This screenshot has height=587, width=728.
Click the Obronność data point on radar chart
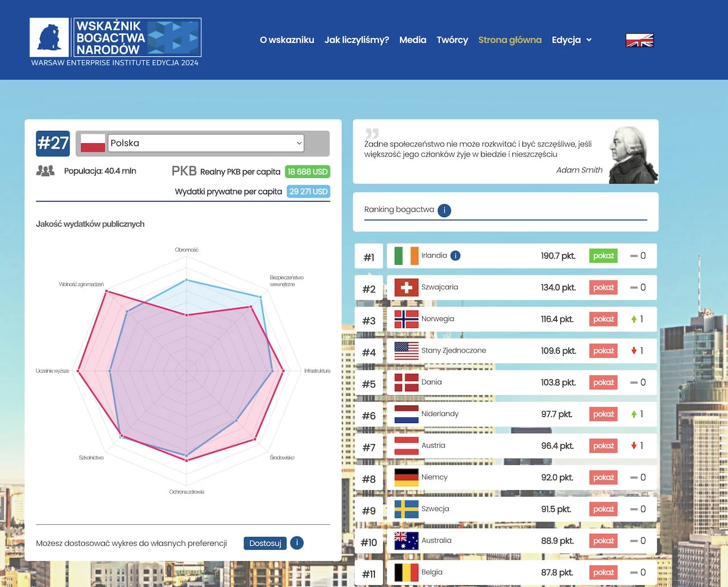tap(186, 280)
